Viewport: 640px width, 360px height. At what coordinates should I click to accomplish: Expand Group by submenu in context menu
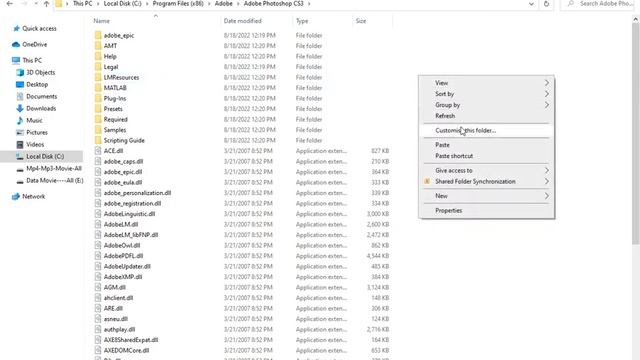coord(486,105)
